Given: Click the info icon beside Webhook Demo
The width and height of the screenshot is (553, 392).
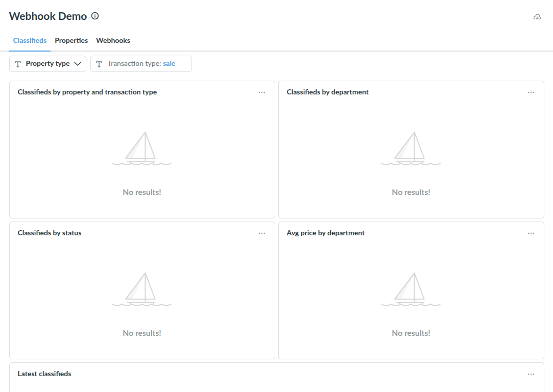Looking at the screenshot, I should 95,16.
